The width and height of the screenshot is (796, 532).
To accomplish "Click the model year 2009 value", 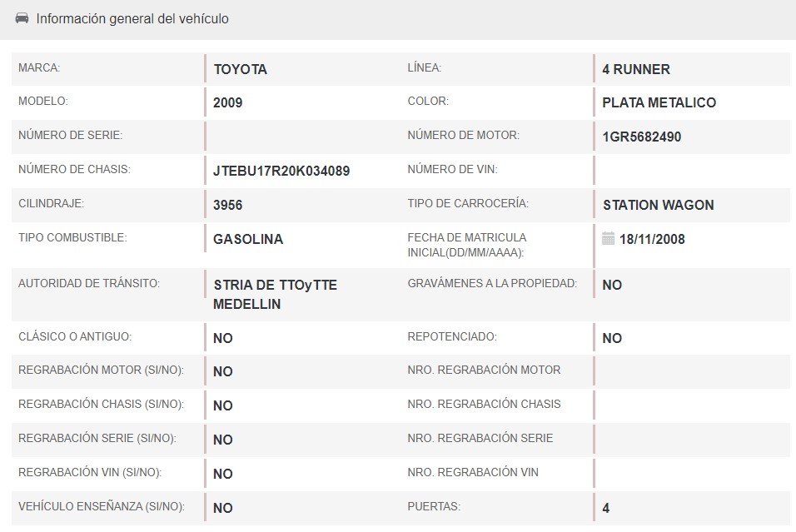I will pos(228,103).
